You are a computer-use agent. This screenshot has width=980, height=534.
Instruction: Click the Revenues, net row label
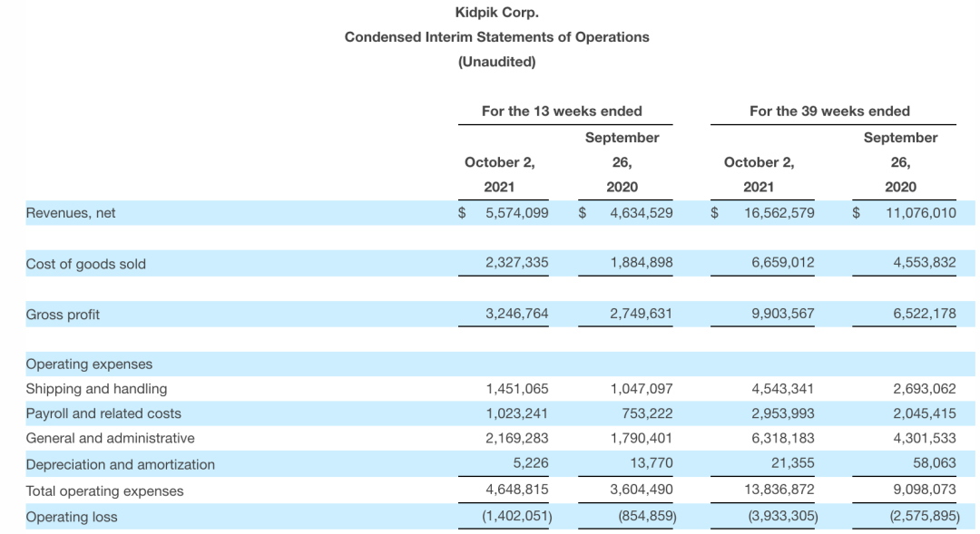[71, 213]
